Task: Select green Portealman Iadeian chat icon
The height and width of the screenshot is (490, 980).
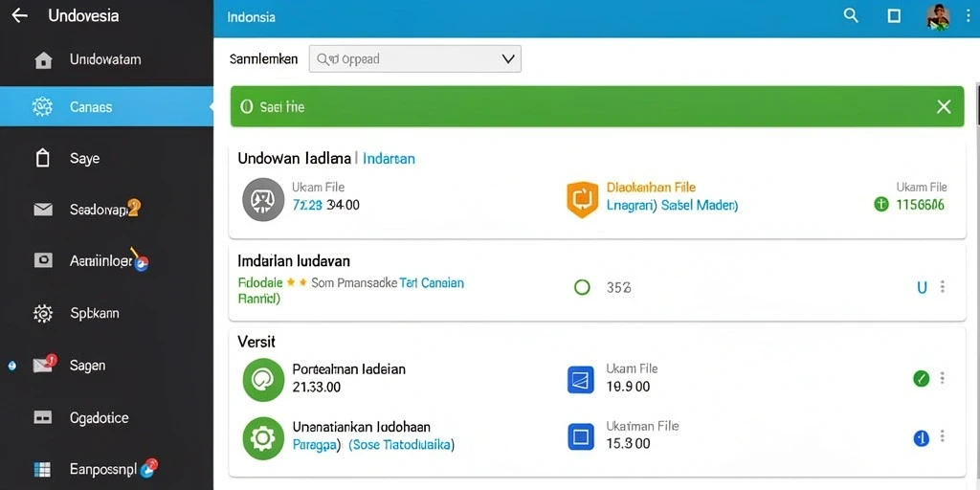Action: pyautogui.click(x=263, y=379)
